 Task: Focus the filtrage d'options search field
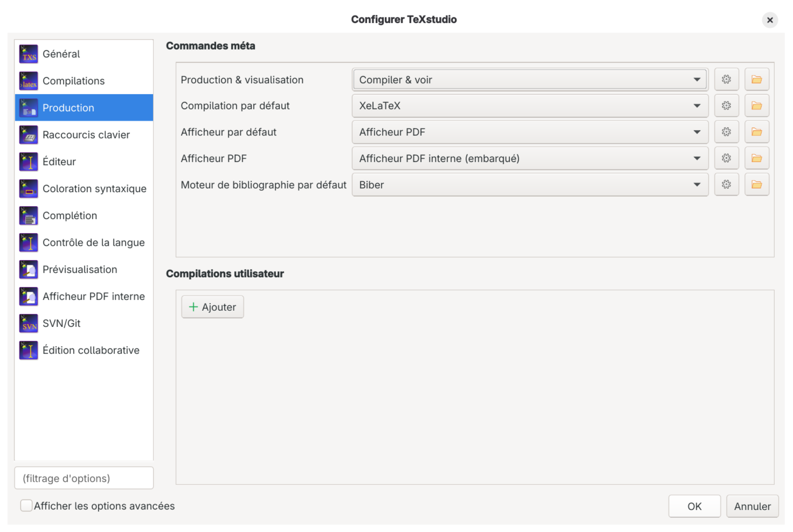84,478
